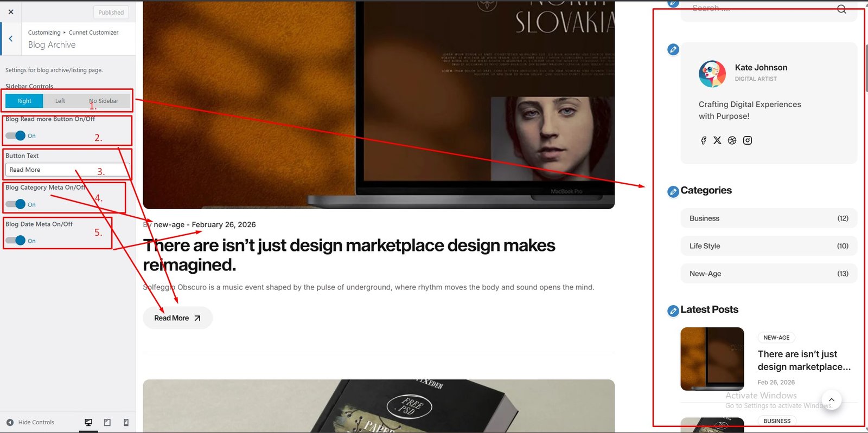Open Kate Johnson's X (Twitter) icon

717,140
